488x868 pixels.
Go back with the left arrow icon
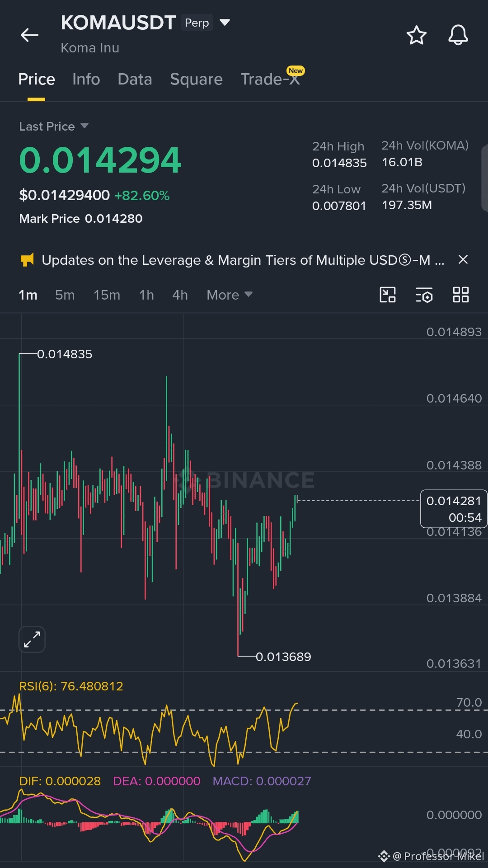click(x=30, y=35)
